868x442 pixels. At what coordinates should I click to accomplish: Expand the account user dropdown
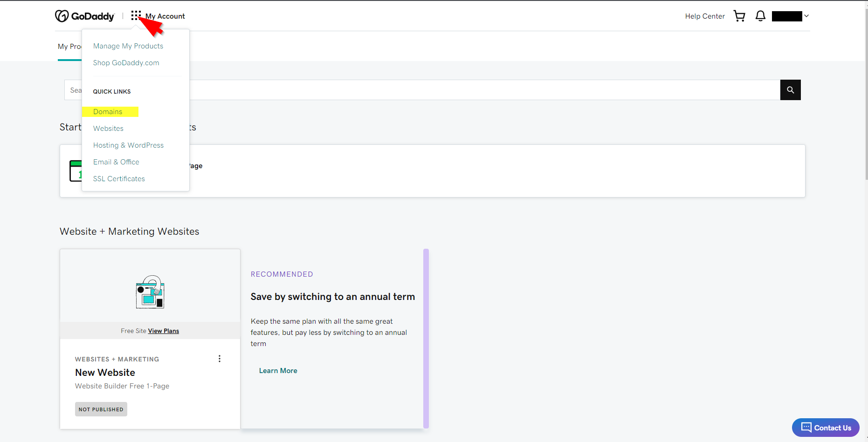click(790, 16)
